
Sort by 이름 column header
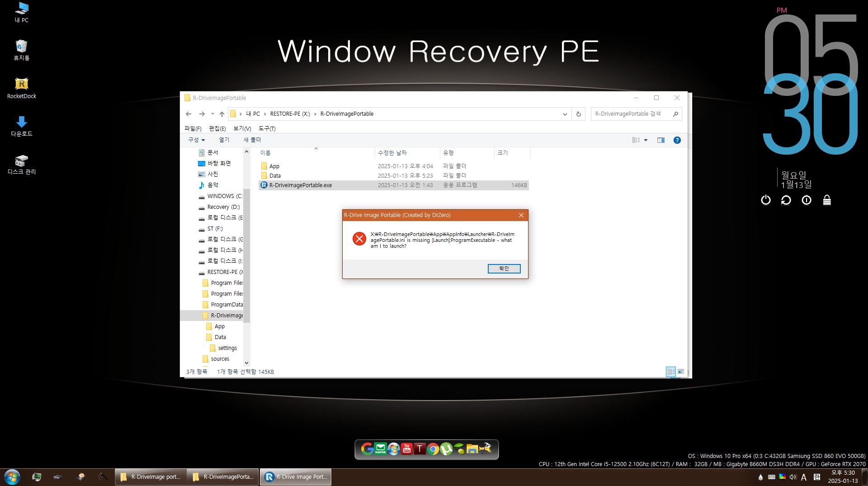click(316, 153)
